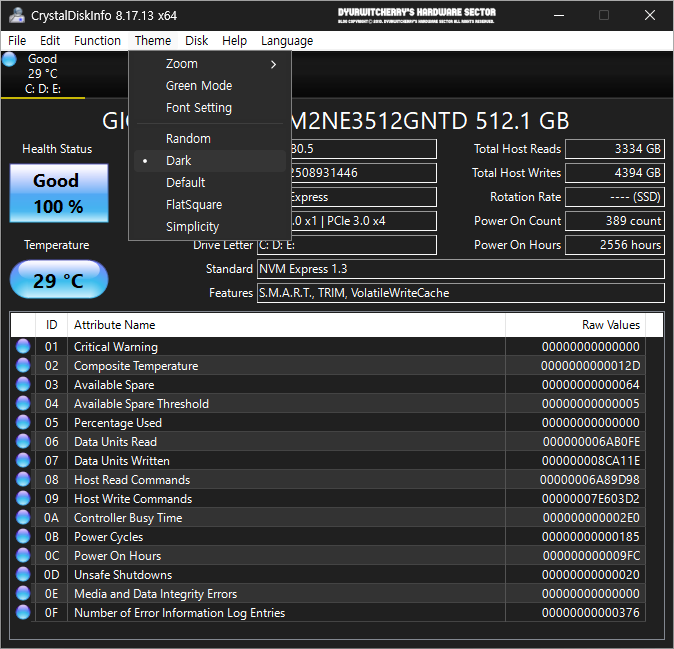The height and width of the screenshot is (649, 674).
Task: Click the Health Status label
Action: click(x=57, y=149)
